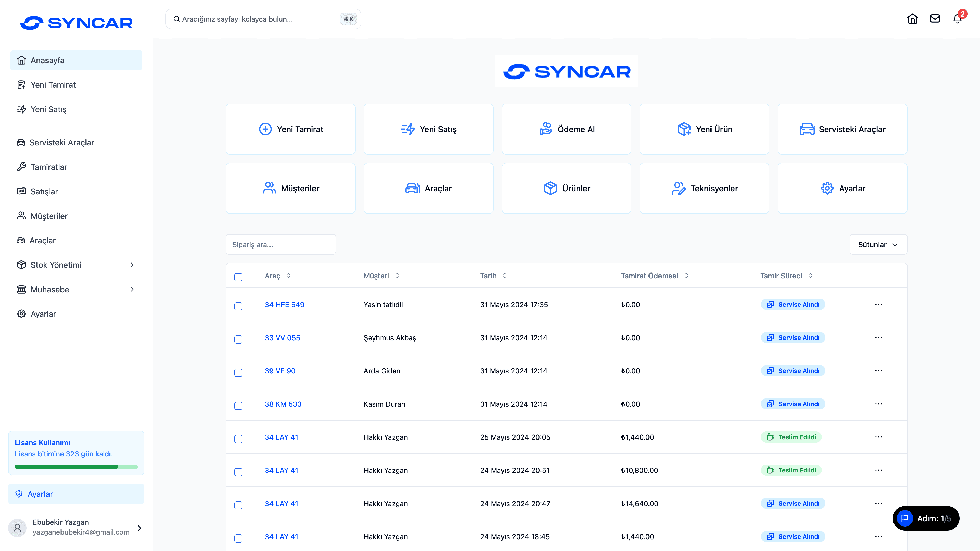Open Satışlar sidebar menu item
980x551 pixels.
[44, 191]
